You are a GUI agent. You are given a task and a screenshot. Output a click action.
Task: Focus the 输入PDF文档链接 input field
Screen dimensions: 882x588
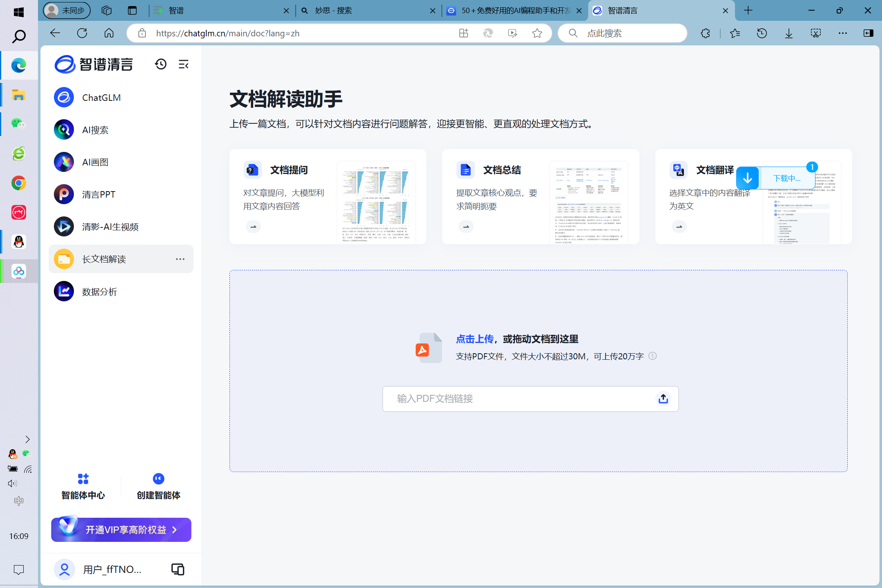[530, 399]
